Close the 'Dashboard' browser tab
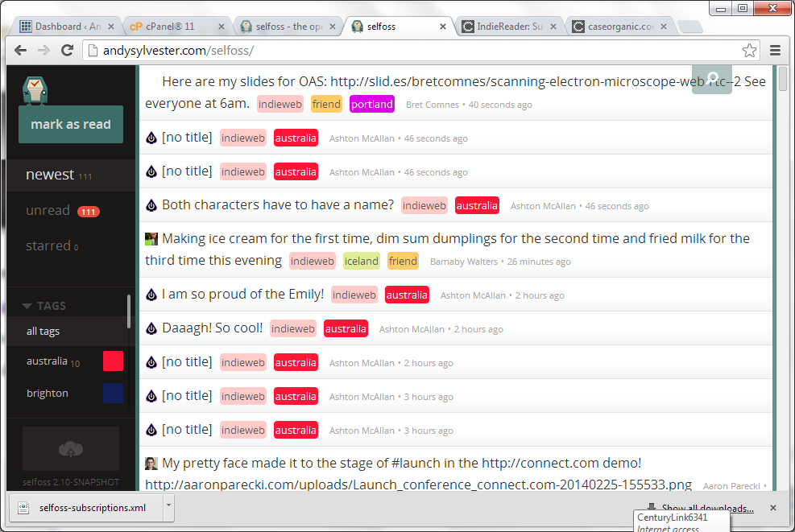Screen dimensions: 795x532 coord(111,27)
